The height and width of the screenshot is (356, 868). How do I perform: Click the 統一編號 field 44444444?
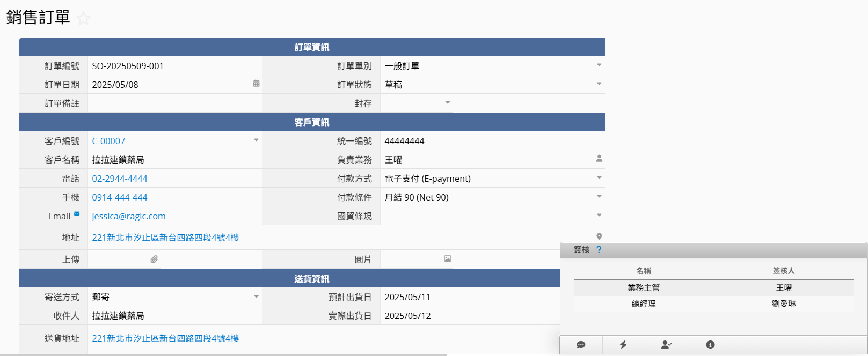tap(492, 141)
